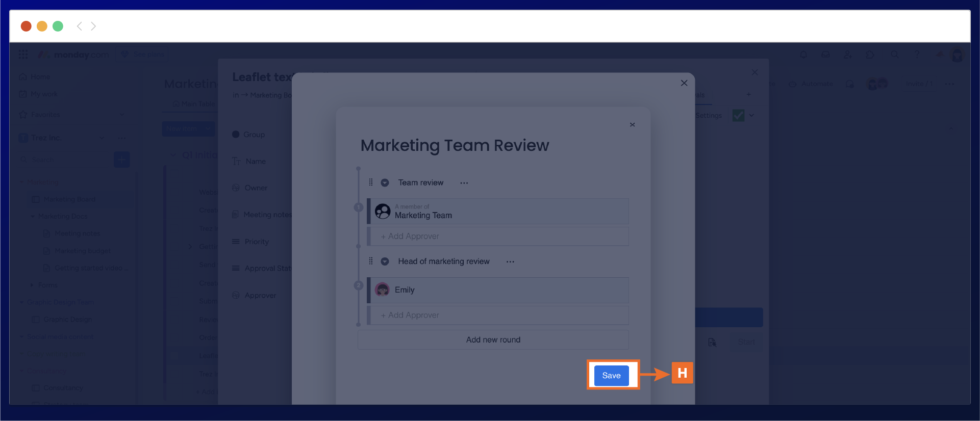
Task: Click the Save button
Action: [x=611, y=376]
